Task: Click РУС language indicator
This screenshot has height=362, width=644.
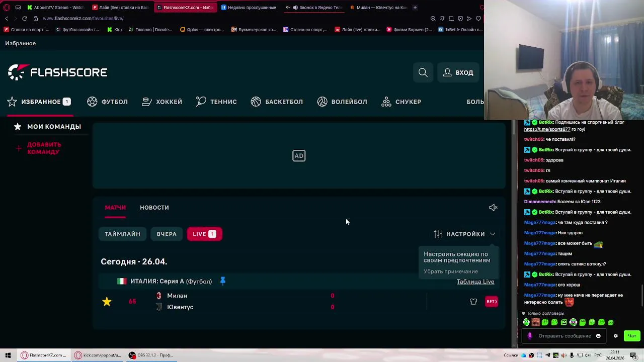Action: (x=598, y=355)
